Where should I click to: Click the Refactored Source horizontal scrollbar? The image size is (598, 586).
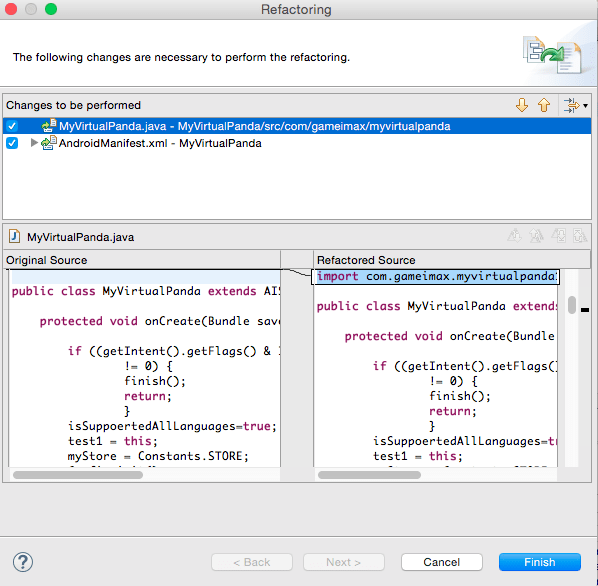369,475
